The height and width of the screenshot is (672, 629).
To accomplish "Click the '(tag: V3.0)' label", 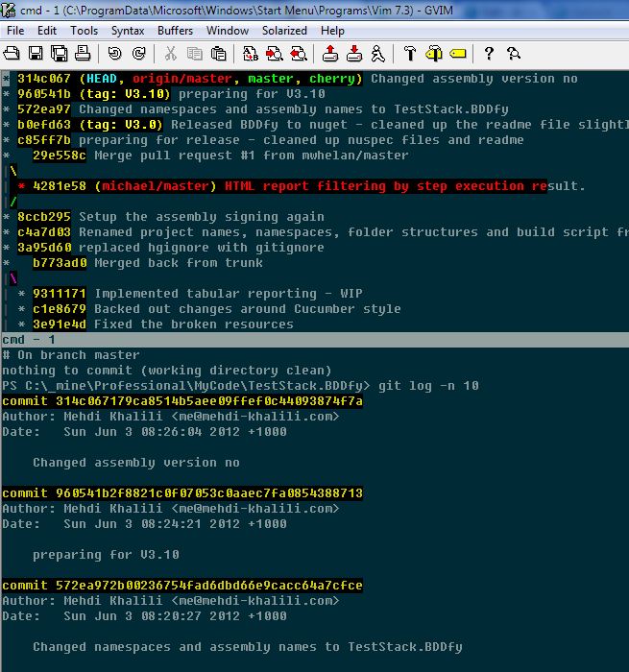I will point(120,125).
